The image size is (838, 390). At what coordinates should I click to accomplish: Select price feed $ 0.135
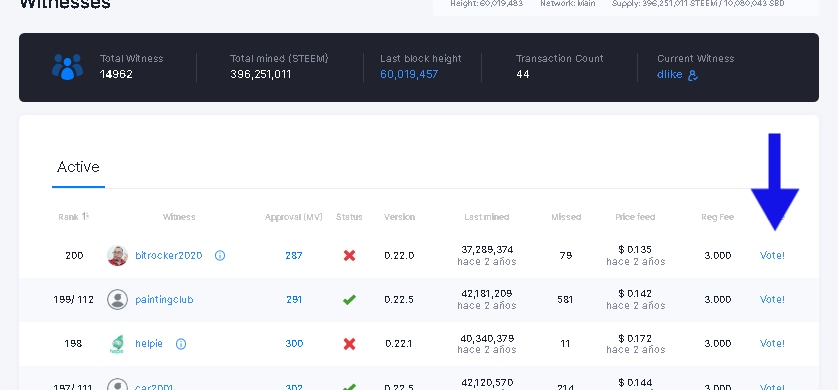tap(635, 249)
